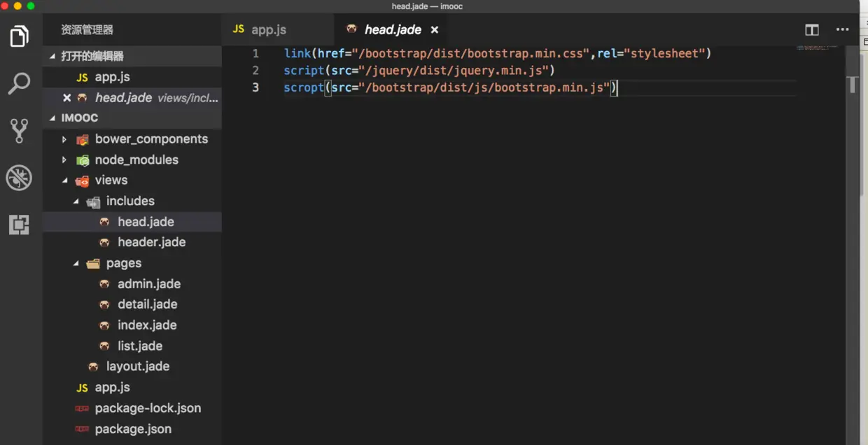868x445 pixels.
Task: Expand the node_modules folder arrow
Action: 64,160
